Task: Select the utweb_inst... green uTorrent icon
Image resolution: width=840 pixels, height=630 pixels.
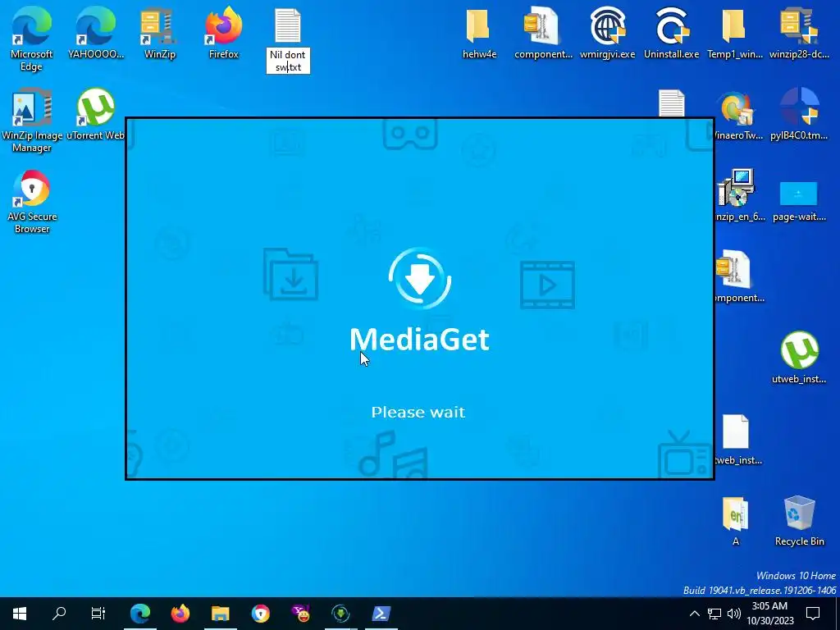Action: click(799, 358)
